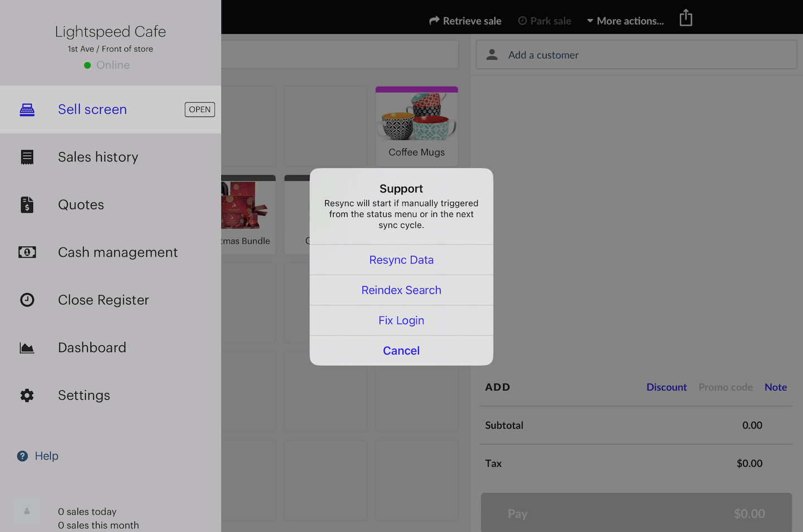Click the Promo code link
This screenshot has width=803, height=532.
tap(725, 387)
